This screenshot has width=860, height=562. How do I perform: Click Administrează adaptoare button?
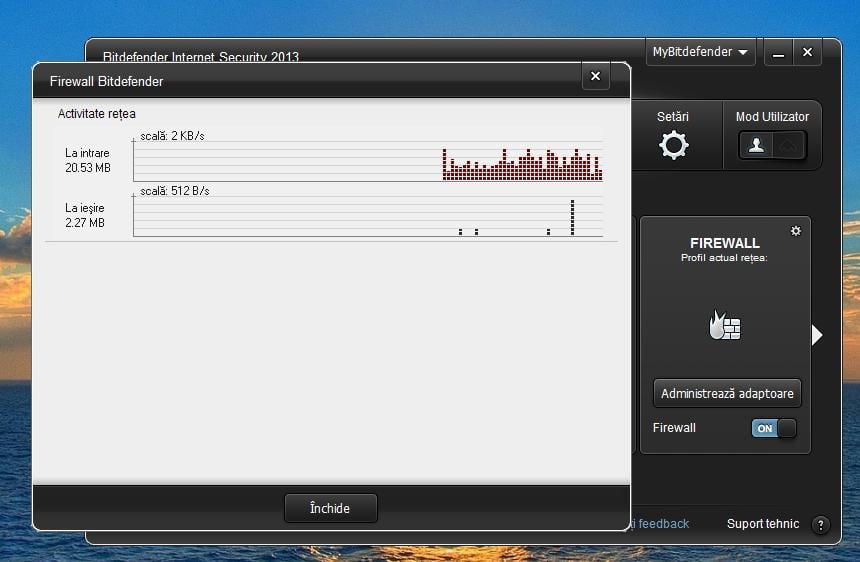point(727,393)
